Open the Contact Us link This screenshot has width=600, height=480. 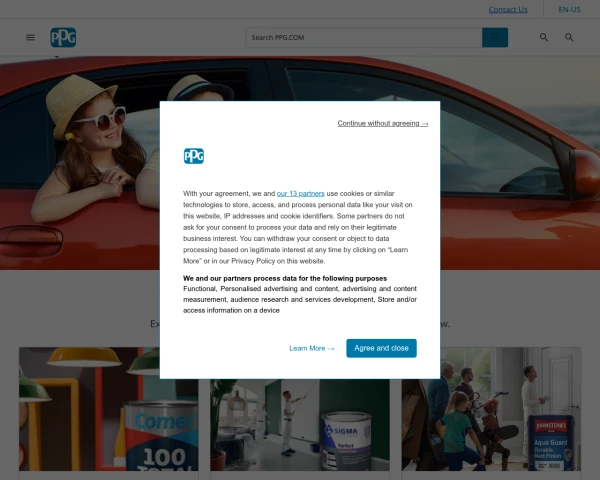pos(508,10)
